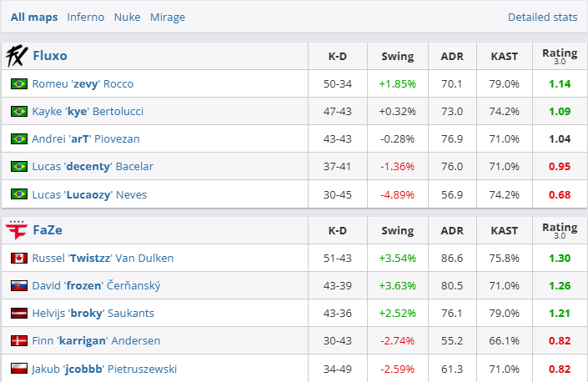The height and width of the screenshot is (382, 588).
Task: Switch to the Inferno map tab
Action: [86, 17]
